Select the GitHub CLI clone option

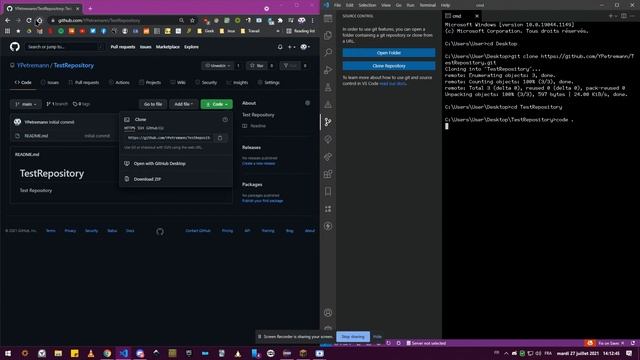pos(155,128)
